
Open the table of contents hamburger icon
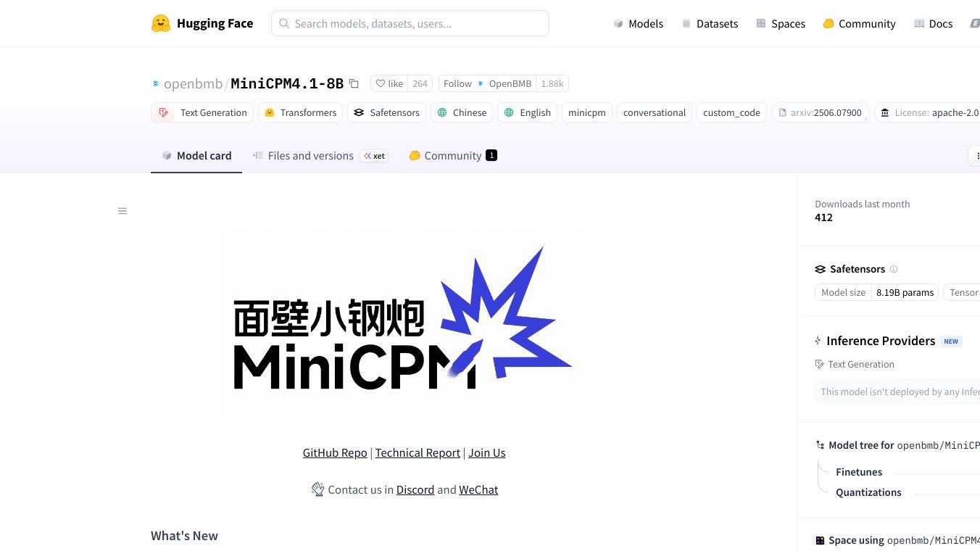[122, 211]
